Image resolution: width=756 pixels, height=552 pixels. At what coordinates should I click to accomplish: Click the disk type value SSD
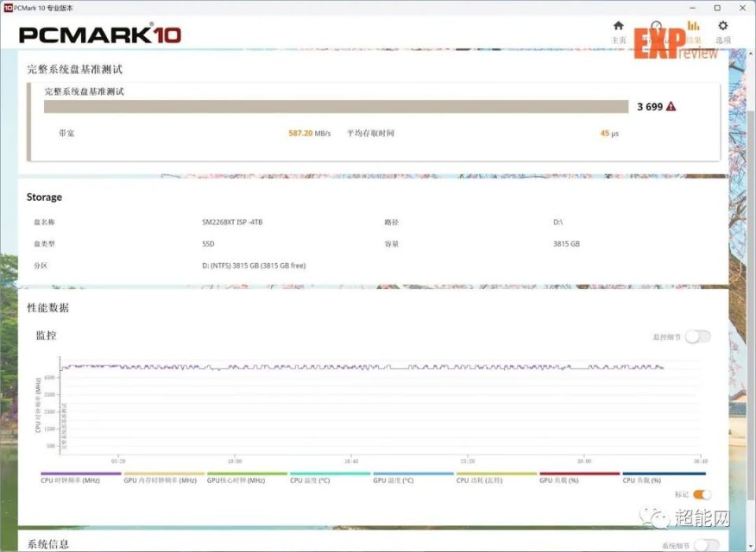pos(208,244)
